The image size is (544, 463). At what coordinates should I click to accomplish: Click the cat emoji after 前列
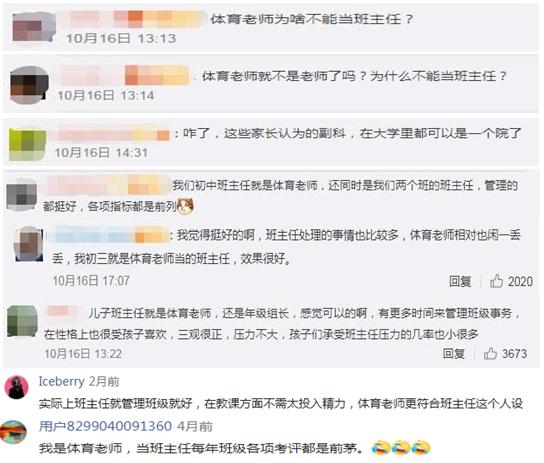coord(185,206)
